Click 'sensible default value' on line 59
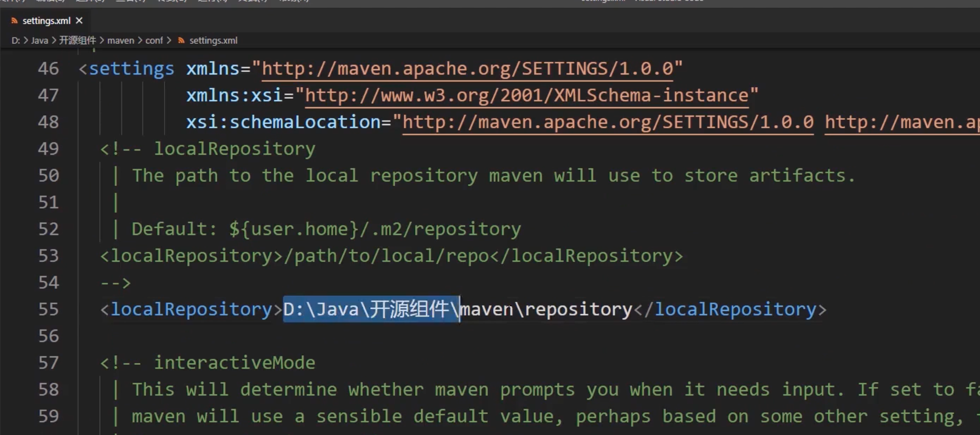Viewport: 980px width, 435px height. (436, 417)
